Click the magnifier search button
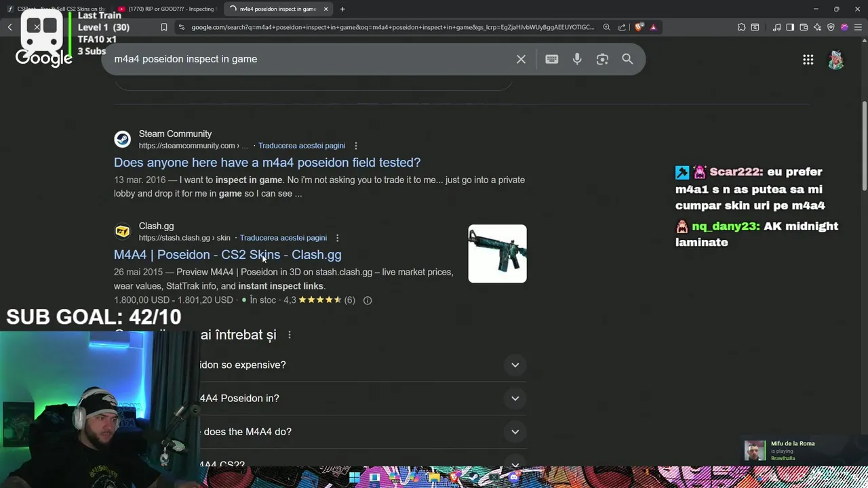Image resolution: width=868 pixels, height=488 pixels. tap(627, 59)
